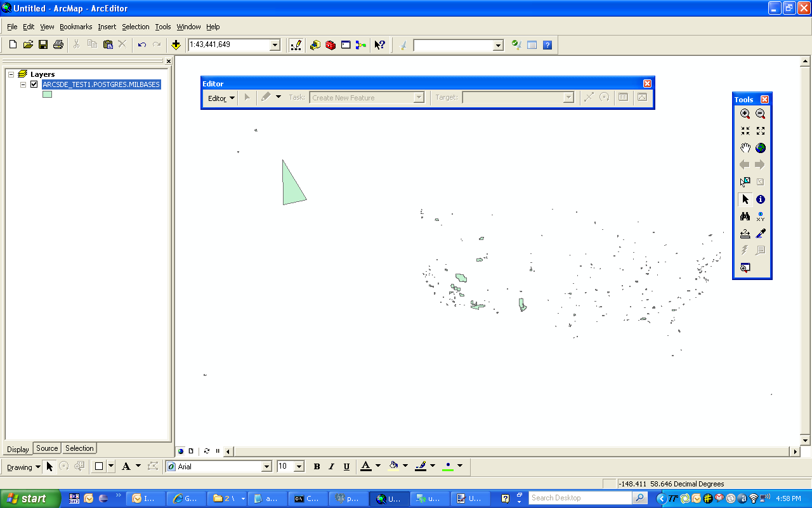The image size is (812, 508).
Task: Switch to the table of contents Selection tab
Action: coord(79,448)
